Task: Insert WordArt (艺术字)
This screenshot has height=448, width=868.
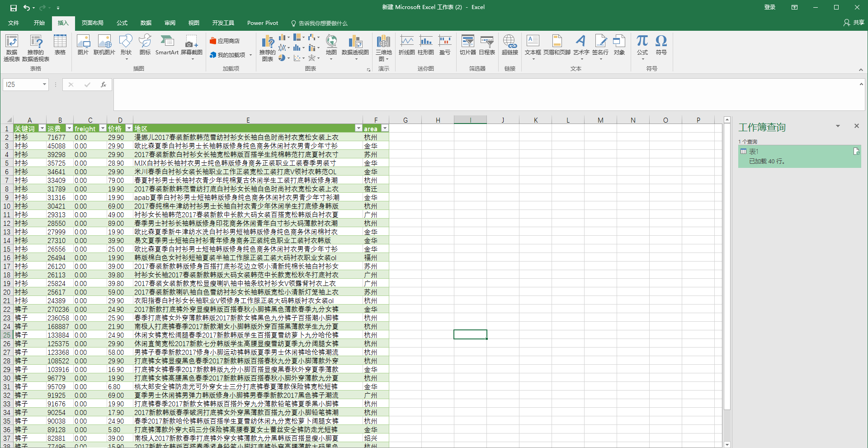Action: coord(581,47)
